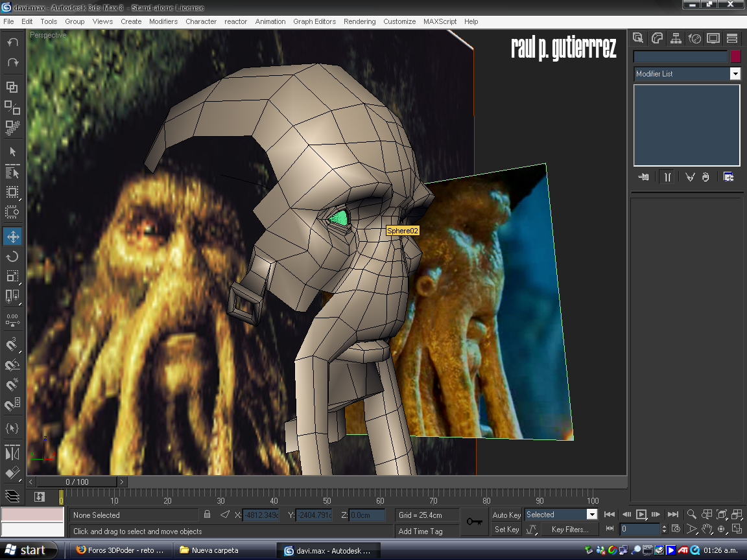Screen dimensions: 747x560
Task: Open Key Filters dialog
Action: (570, 530)
